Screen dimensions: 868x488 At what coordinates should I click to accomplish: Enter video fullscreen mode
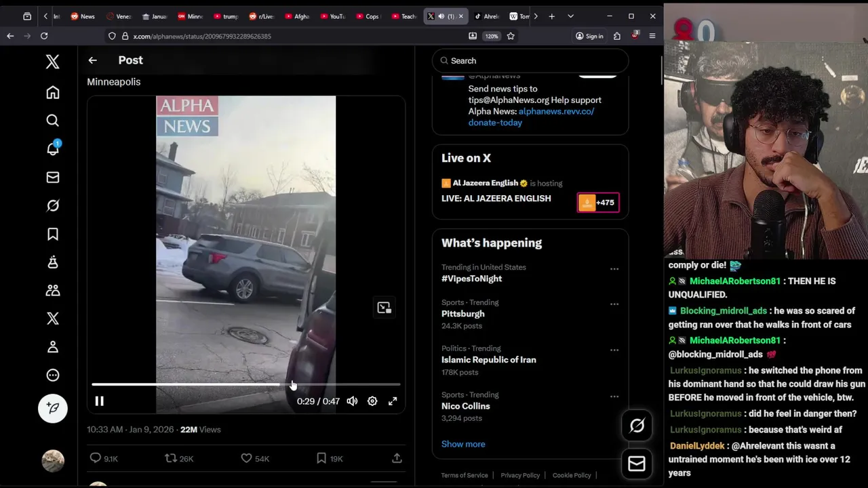[x=393, y=401]
